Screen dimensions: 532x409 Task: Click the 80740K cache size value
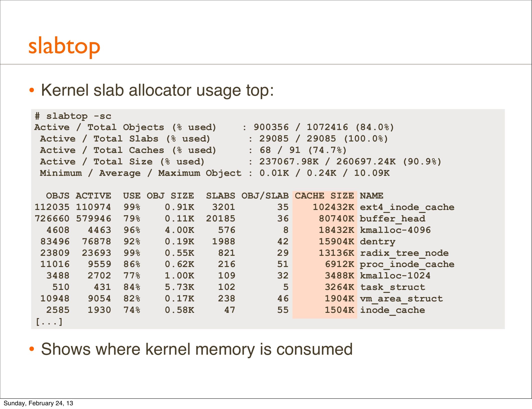tap(336, 219)
